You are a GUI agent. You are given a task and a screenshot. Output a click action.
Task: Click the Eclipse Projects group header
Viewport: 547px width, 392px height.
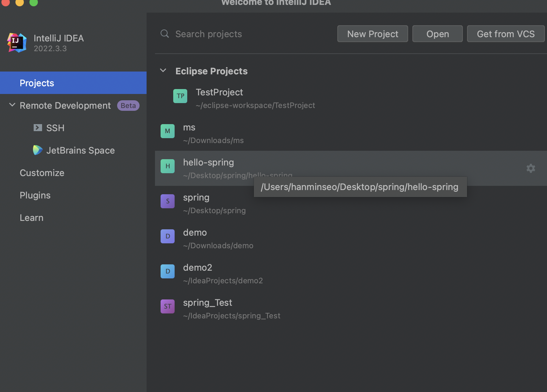pyautogui.click(x=211, y=71)
